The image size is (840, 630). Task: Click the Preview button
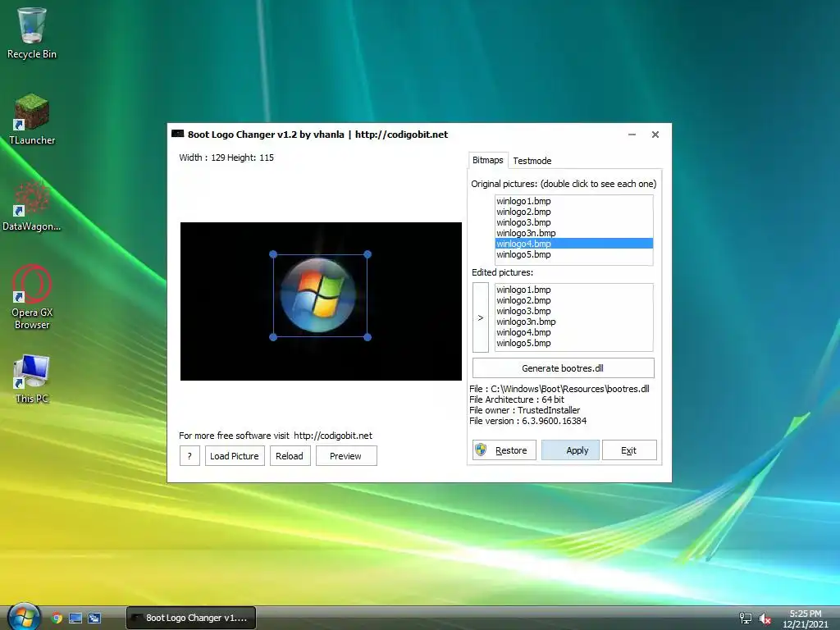tap(346, 456)
